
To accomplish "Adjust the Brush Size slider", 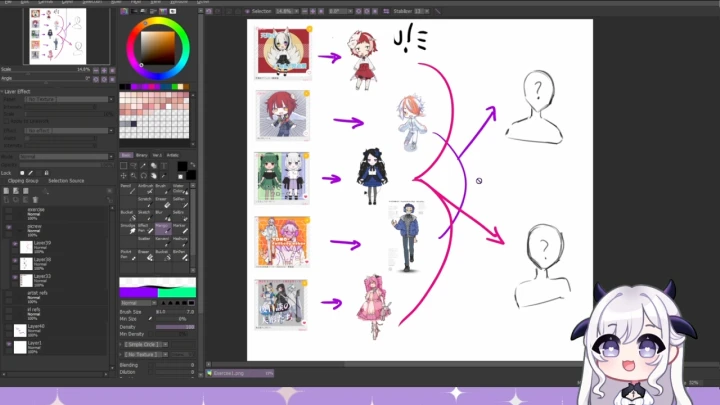I will click(x=175, y=312).
